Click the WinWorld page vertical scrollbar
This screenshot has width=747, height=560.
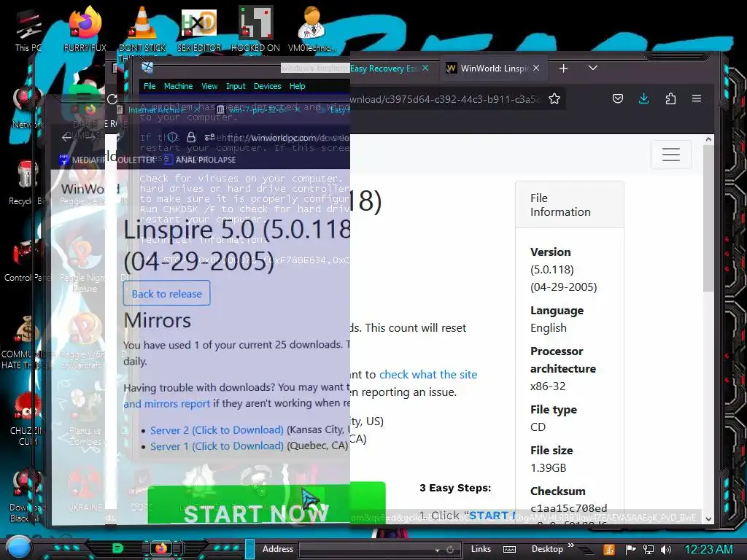[x=708, y=217]
